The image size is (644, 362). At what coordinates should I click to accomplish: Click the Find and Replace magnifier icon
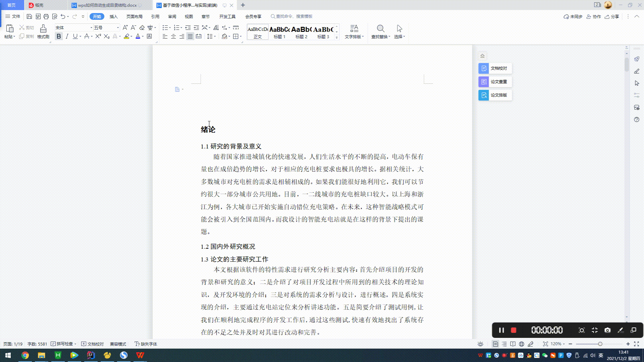380,29
